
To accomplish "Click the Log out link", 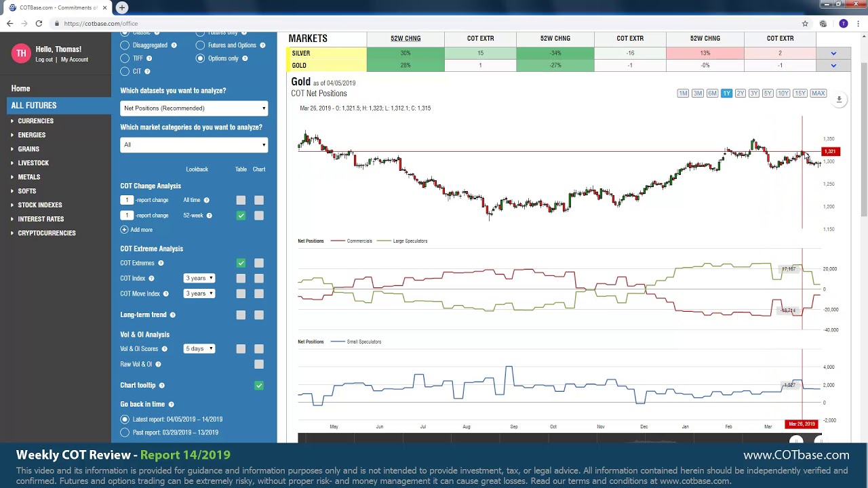I will [x=44, y=60].
